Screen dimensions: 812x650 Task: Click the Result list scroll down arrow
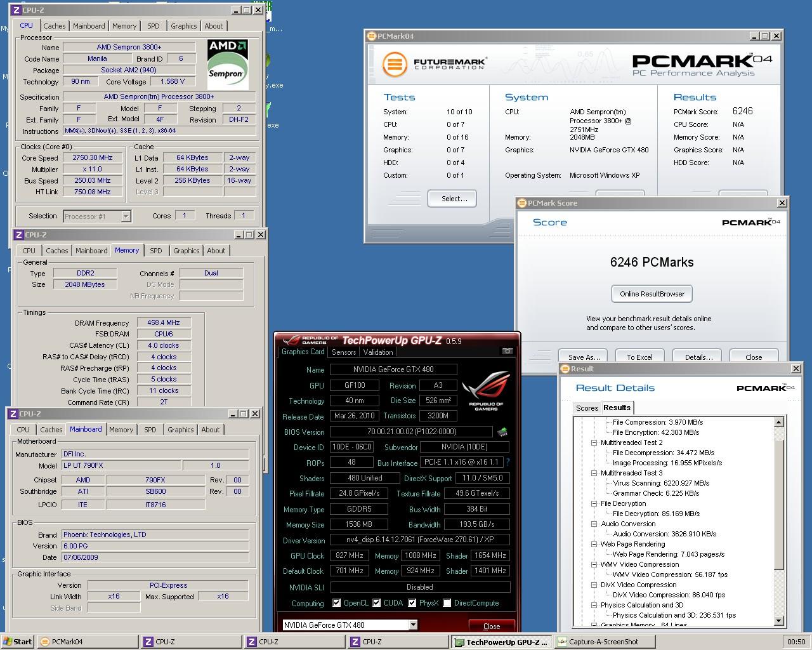pos(779,620)
